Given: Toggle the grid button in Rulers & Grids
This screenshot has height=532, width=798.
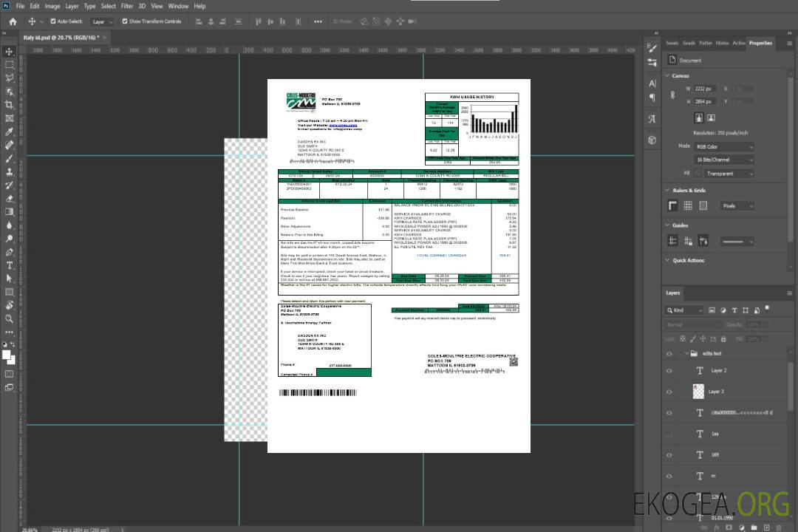Looking at the screenshot, I should (x=688, y=205).
